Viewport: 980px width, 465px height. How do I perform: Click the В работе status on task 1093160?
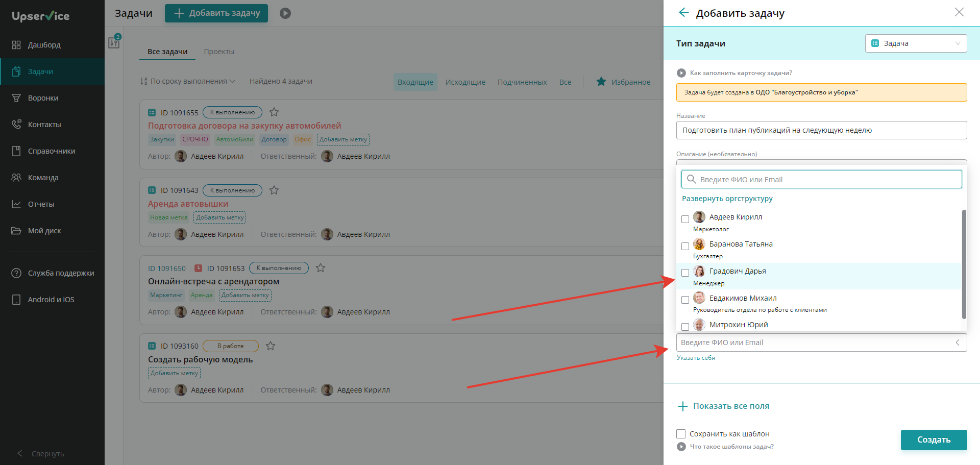(x=231, y=346)
